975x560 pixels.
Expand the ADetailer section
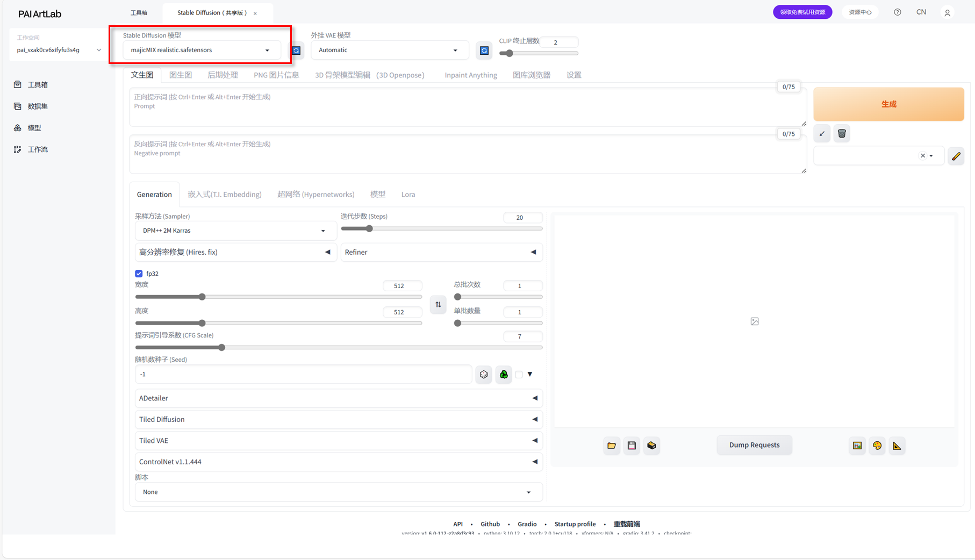339,398
